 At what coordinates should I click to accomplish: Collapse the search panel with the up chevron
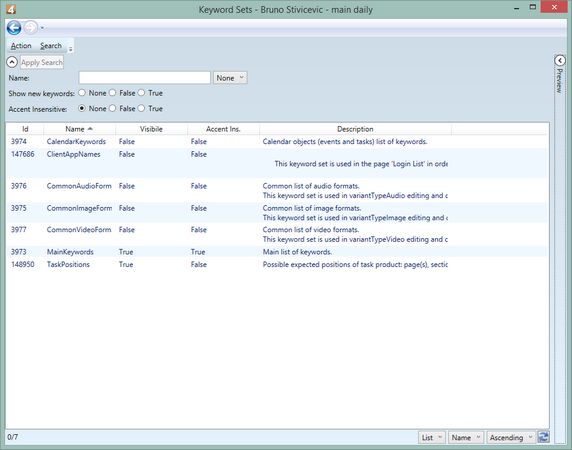12,62
